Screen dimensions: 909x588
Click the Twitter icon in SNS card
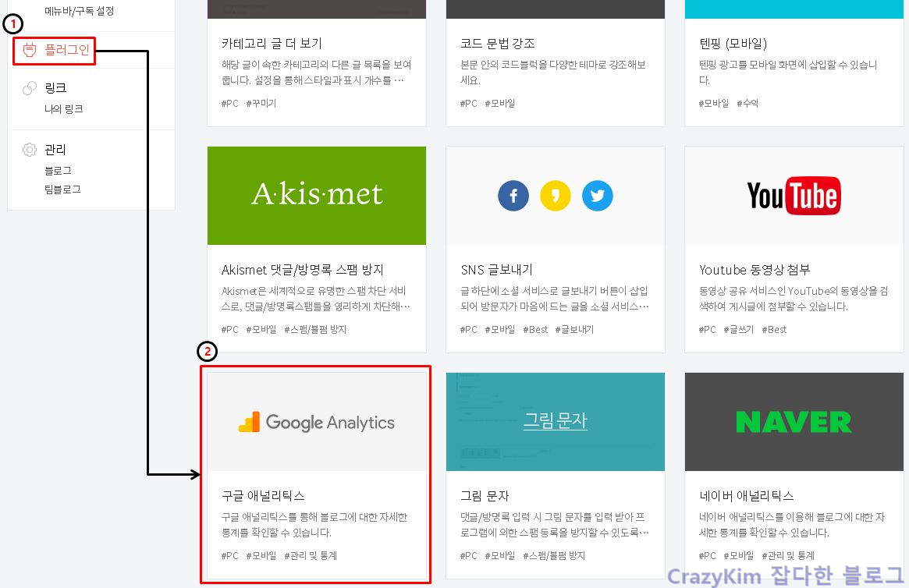tap(597, 196)
